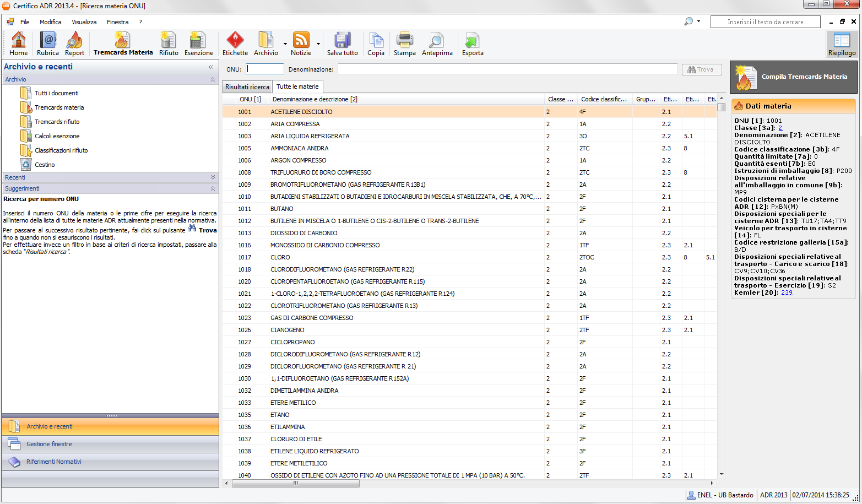Select Tremcards rifiuto in the Archivio tree
This screenshot has width=862, height=504.
[57, 122]
